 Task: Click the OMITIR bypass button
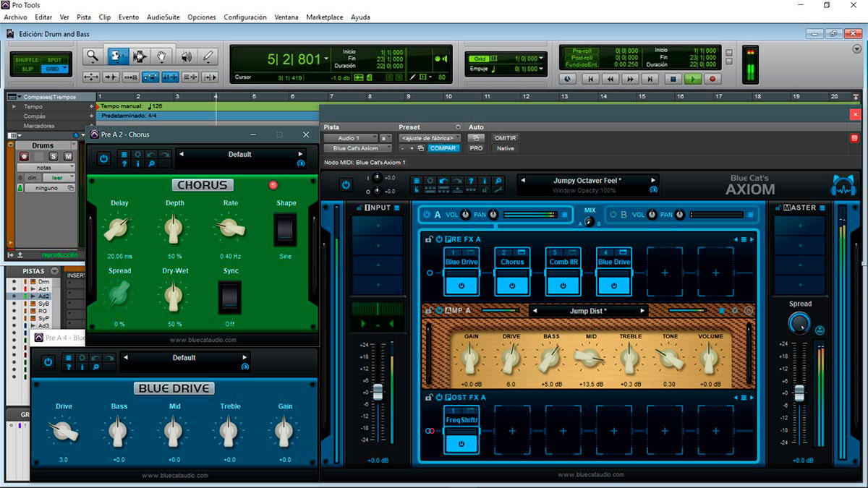506,138
